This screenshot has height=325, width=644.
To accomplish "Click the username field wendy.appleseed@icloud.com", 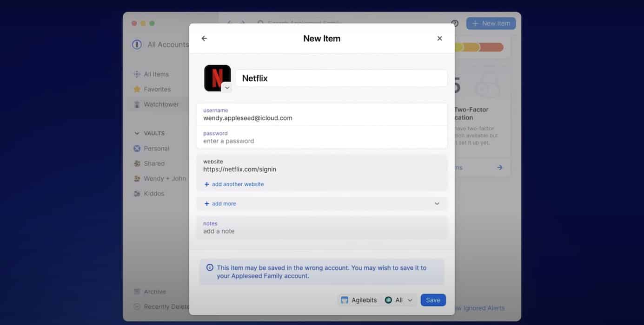I will [x=322, y=115].
